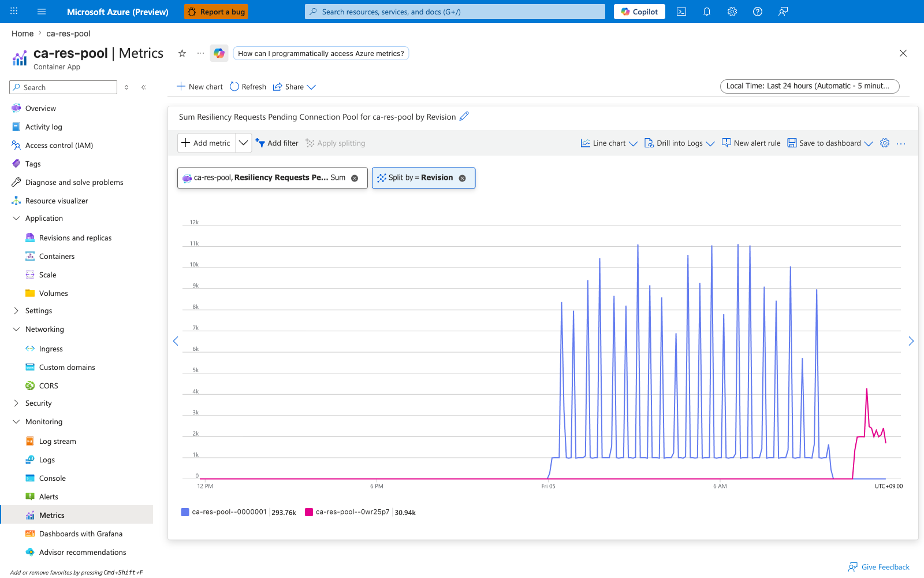Viewport: 924px width, 578px height.
Task: Click the Report a bug button
Action: pyautogui.click(x=216, y=12)
